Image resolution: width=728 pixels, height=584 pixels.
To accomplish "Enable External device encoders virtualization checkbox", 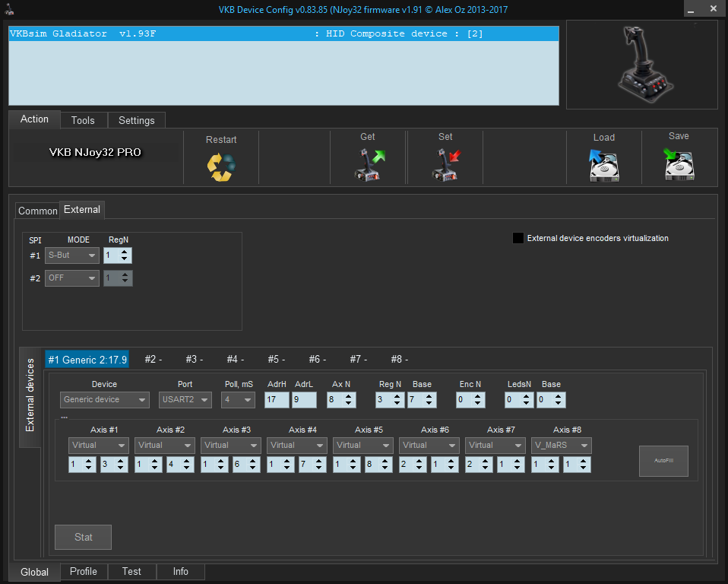I will [518, 238].
